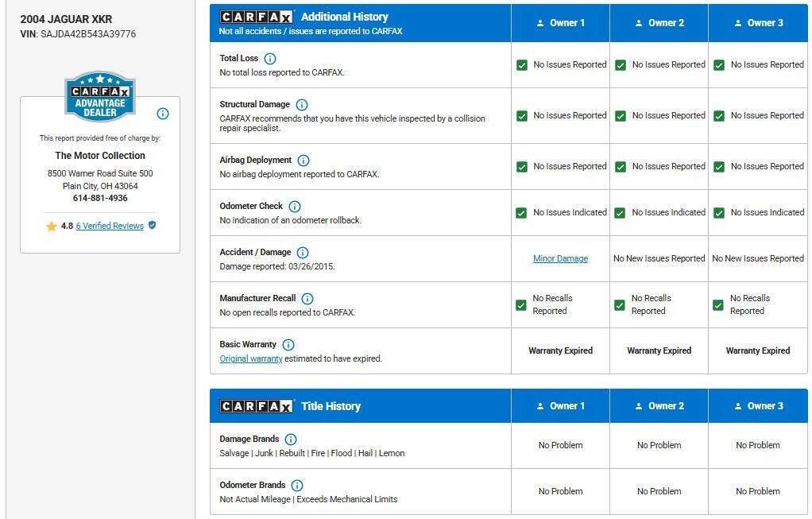The height and width of the screenshot is (519, 812).
Task: Open Structural Damage info icon
Action: click(302, 105)
